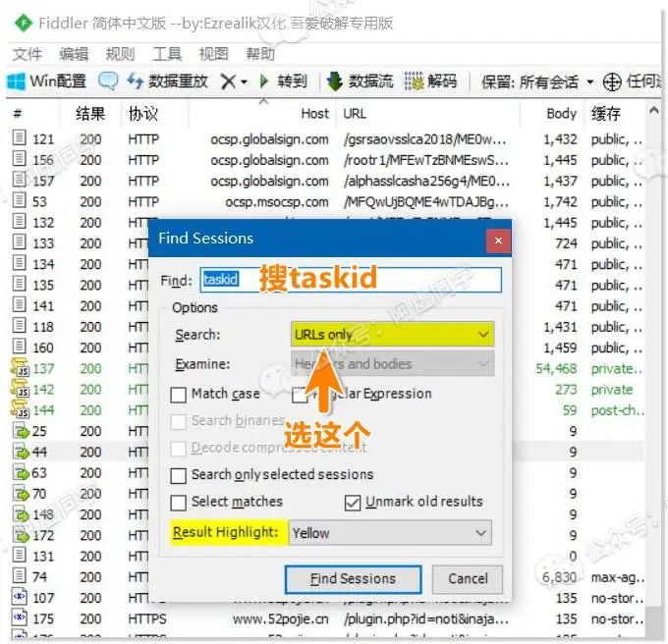Click the 6,830 body size cell
This screenshot has height=644, width=668.
point(559,577)
